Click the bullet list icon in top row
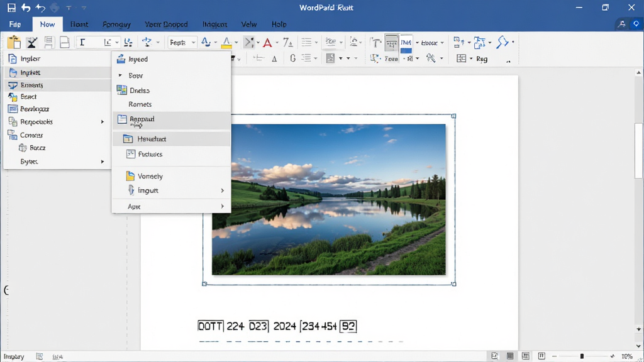Screen dimensions: 644x362 point(306,42)
